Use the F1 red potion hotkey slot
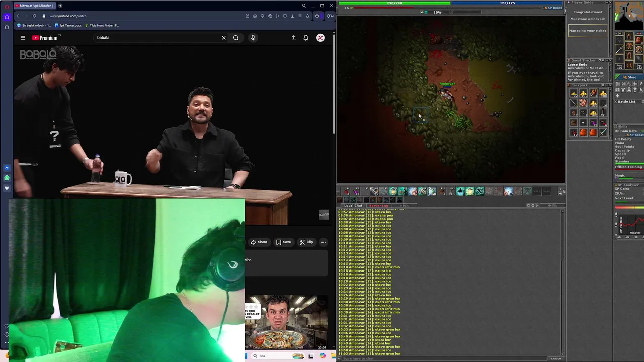Viewport: 644px width, 362px height. 345,191
